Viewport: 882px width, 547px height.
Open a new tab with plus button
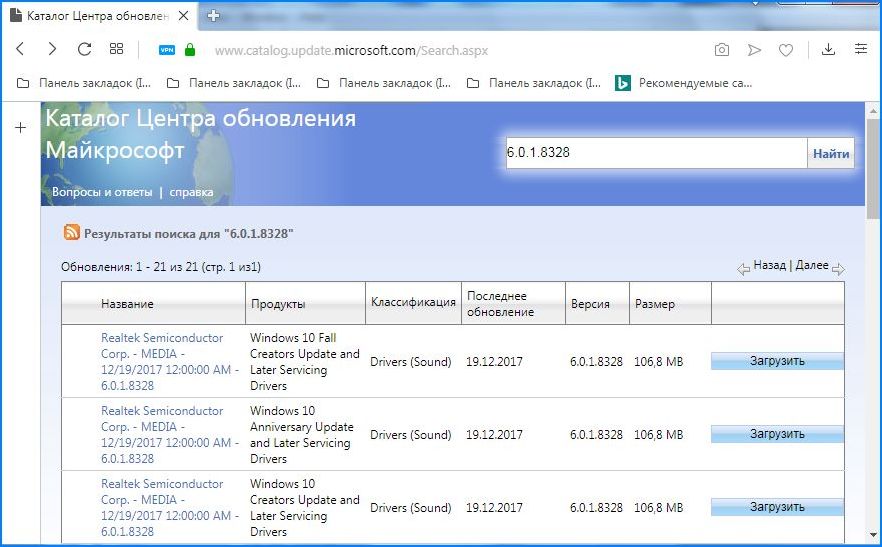point(213,16)
